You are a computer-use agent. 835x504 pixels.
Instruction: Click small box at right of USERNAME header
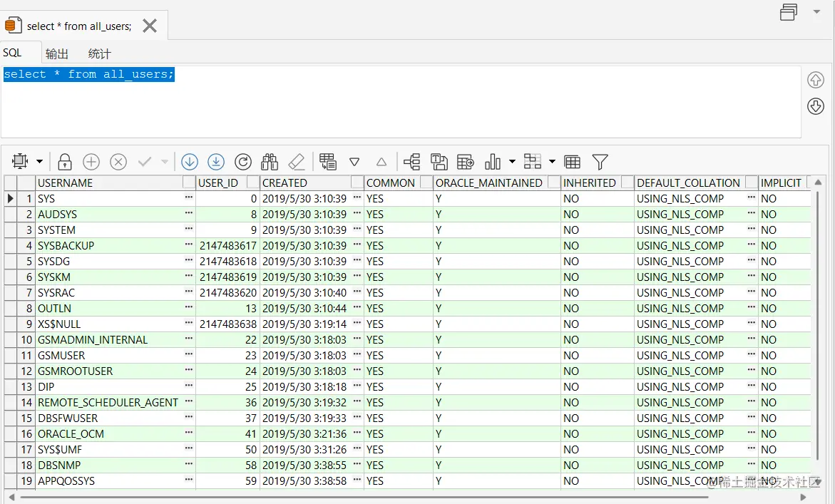tap(189, 182)
